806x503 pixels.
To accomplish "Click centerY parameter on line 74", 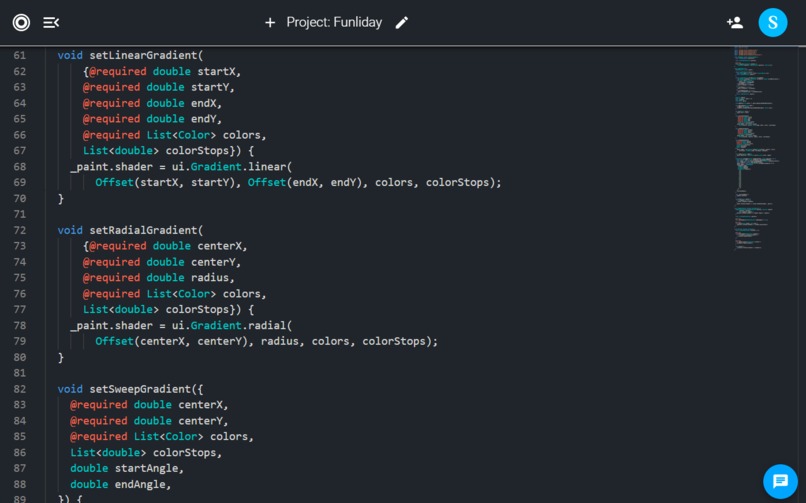I will [x=213, y=262].
